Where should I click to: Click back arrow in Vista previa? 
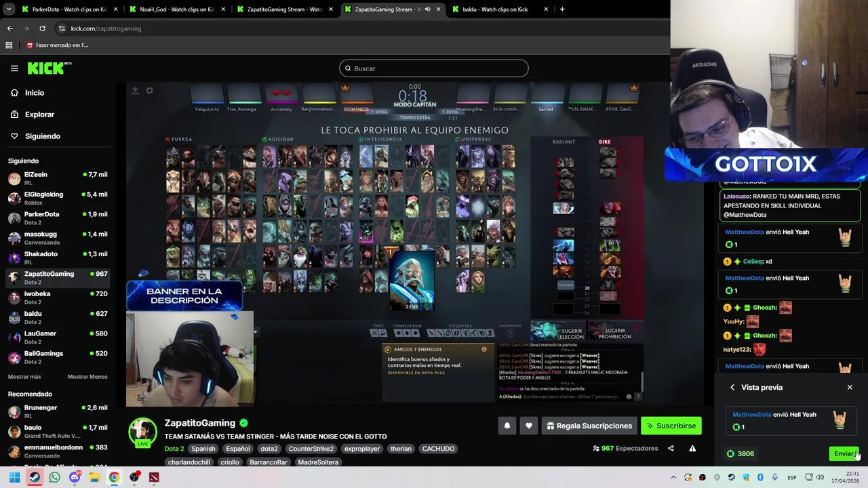pos(732,387)
